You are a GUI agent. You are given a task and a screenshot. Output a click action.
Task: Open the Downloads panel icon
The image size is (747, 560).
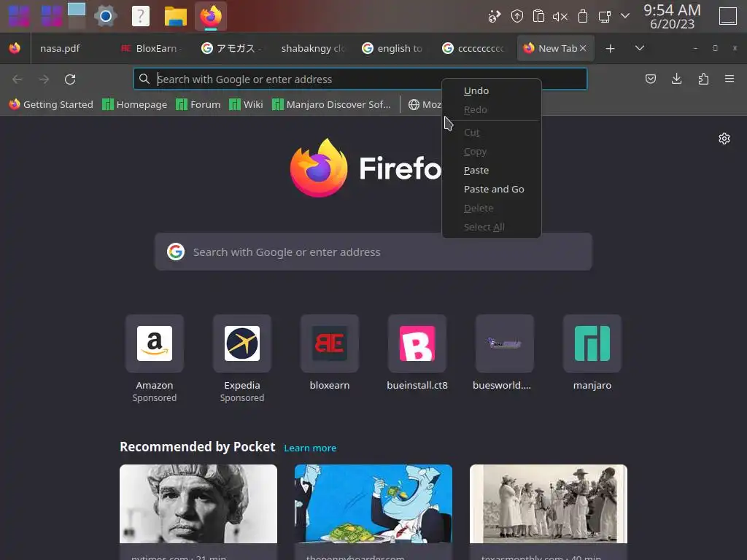[x=676, y=79]
